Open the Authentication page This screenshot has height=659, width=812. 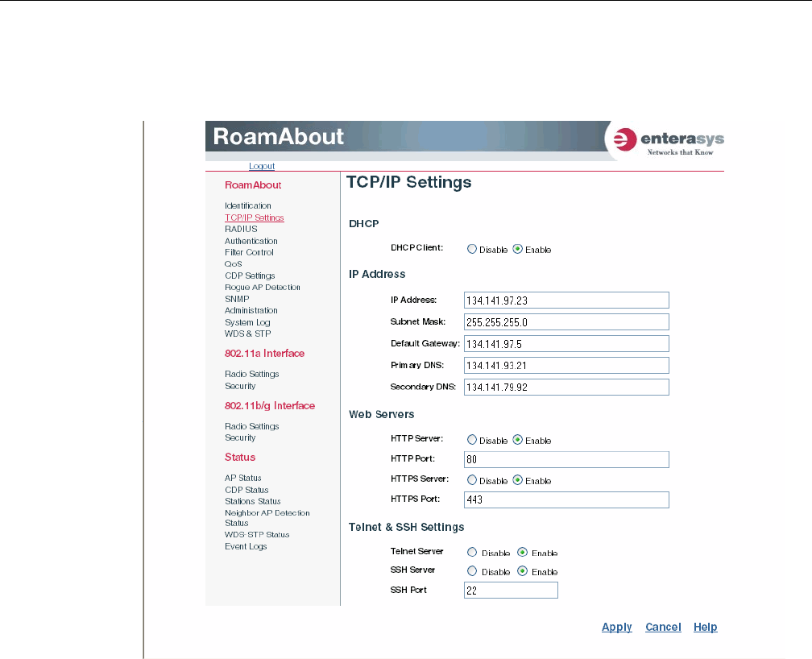click(251, 241)
